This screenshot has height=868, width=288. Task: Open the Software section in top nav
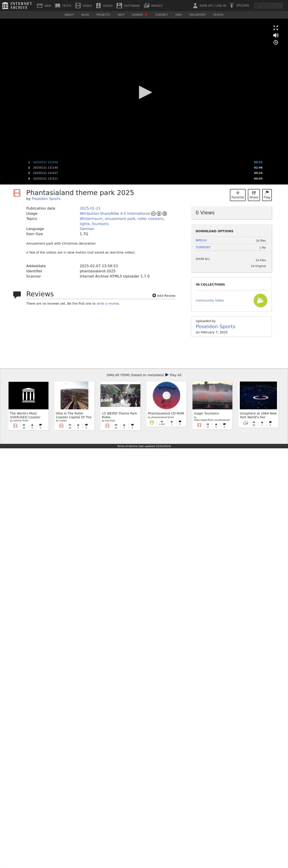[x=128, y=5]
